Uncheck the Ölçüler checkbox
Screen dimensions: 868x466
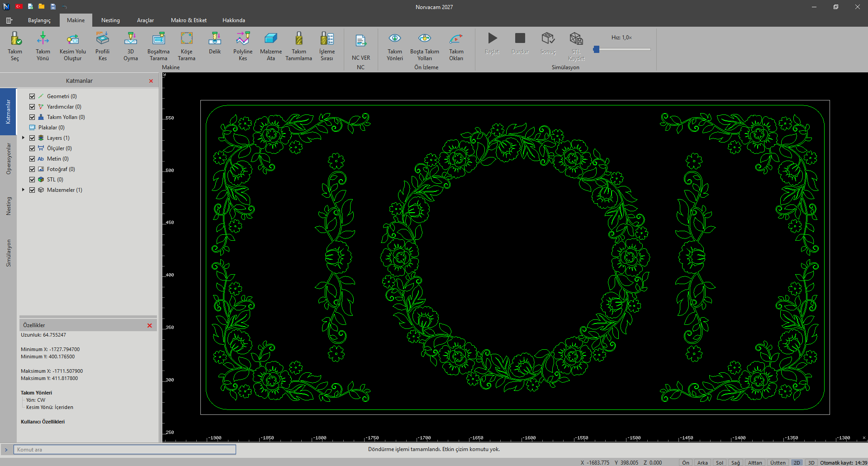pos(32,148)
